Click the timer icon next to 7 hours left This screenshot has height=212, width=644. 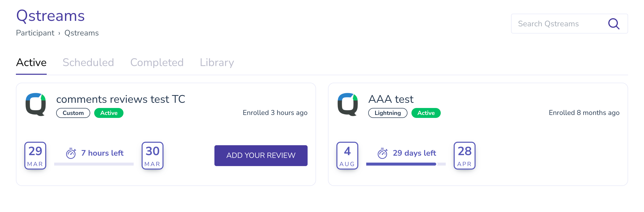pyautogui.click(x=71, y=153)
